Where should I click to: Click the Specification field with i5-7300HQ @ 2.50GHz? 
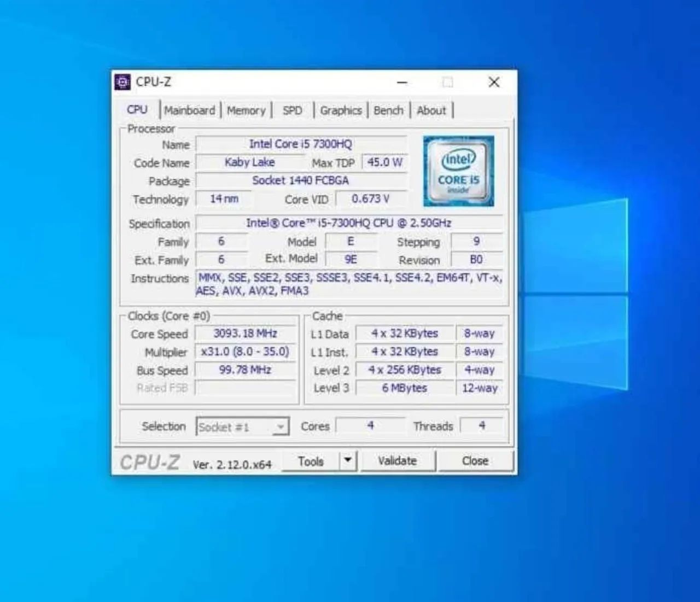coord(349,223)
